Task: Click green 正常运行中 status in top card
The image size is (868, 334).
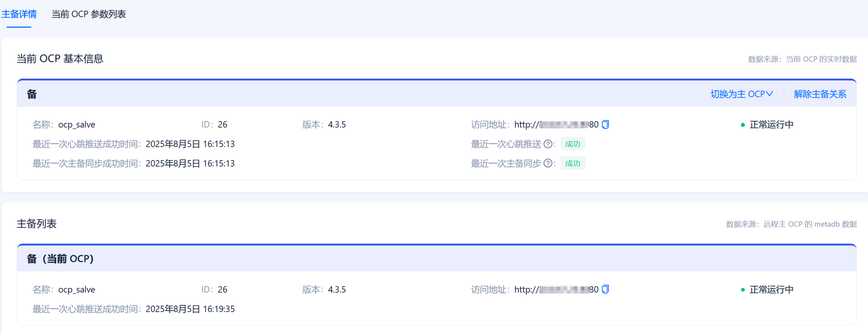Action: point(771,125)
